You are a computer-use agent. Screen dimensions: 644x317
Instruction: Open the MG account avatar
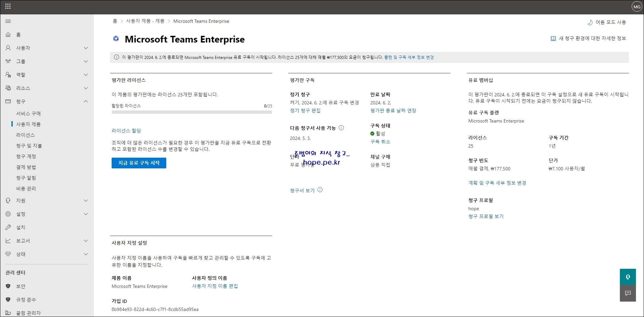[x=637, y=7]
